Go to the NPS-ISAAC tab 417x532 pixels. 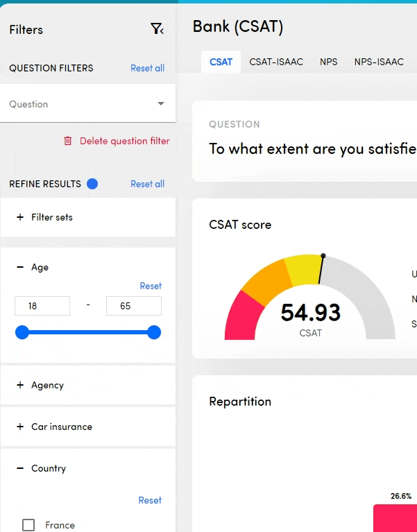379,62
